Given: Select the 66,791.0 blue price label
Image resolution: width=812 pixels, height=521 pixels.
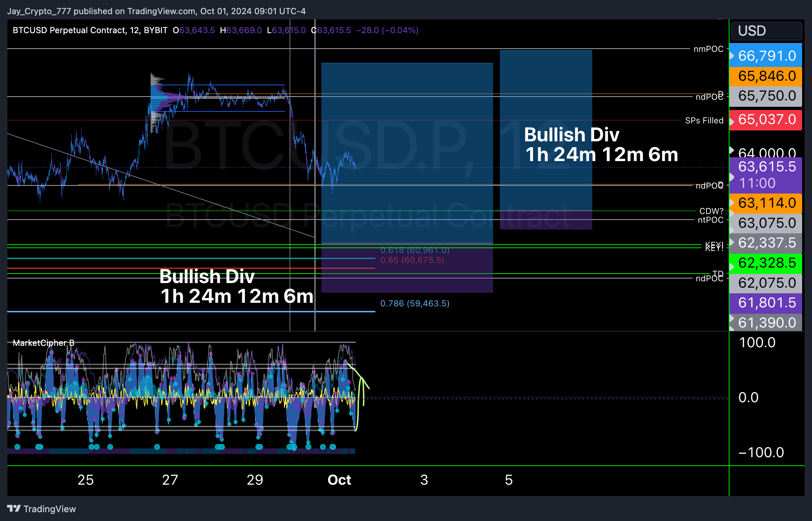Looking at the screenshot, I should pos(766,56).
